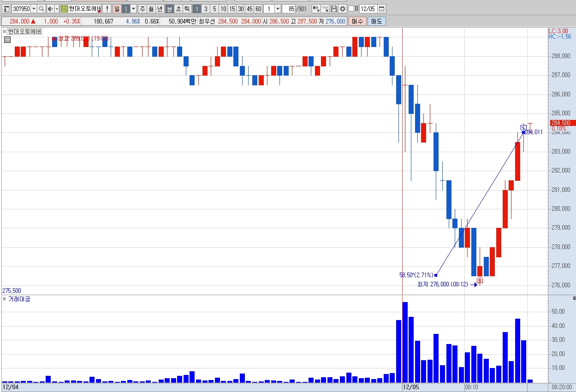Click the S sell marker on the chart
Image resolution: width=576 pixels, height=392 pixels.
point(523,128)
